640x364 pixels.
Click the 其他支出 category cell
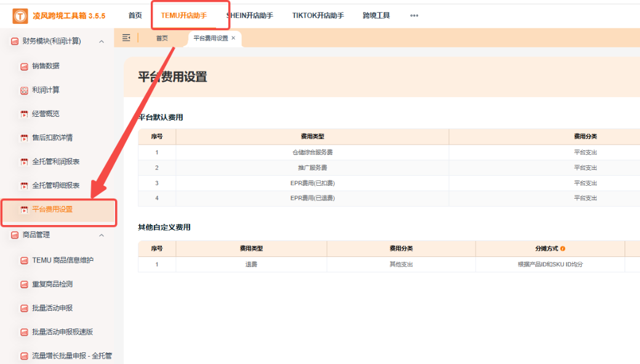tap(401, 264)
